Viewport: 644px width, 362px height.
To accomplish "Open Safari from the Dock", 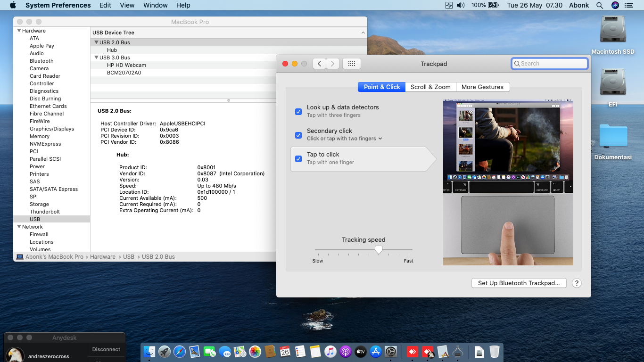I will click(x=180, y=352).
